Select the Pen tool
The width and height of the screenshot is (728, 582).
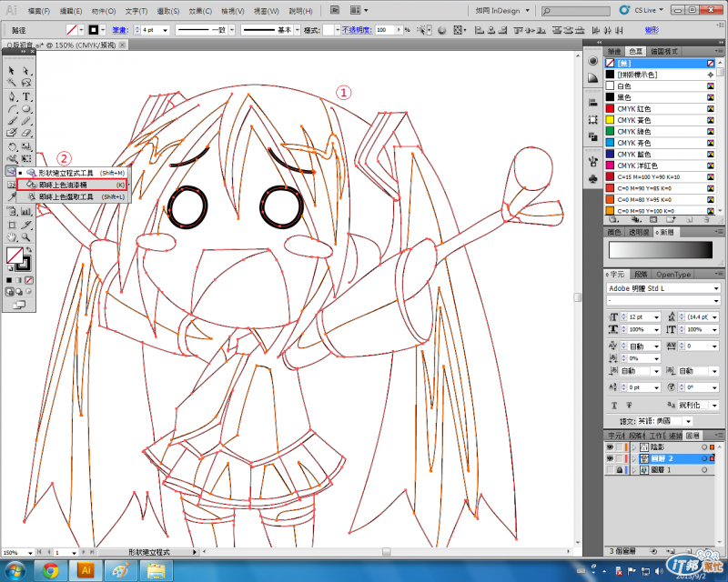(12, 96)
